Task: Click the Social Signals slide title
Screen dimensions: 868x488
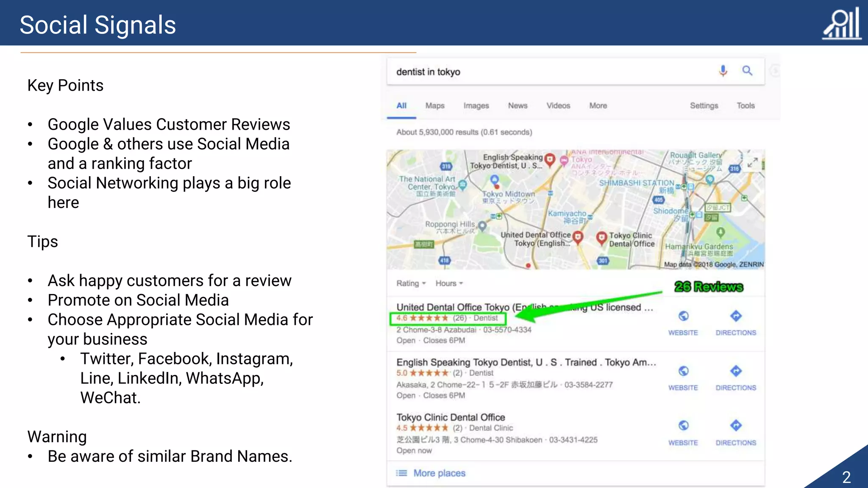Action: (x=98, y=25)
